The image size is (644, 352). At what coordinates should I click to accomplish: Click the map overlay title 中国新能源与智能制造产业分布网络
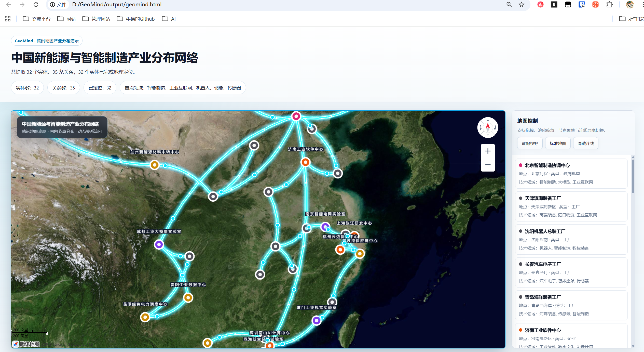pyautogui.click(x=60, y=124)
